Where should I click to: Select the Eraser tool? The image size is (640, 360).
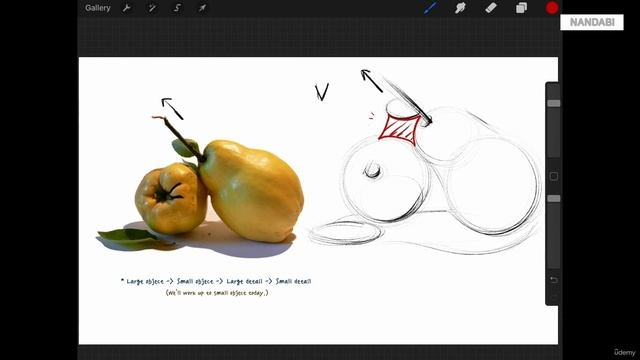tap(491, 8)
